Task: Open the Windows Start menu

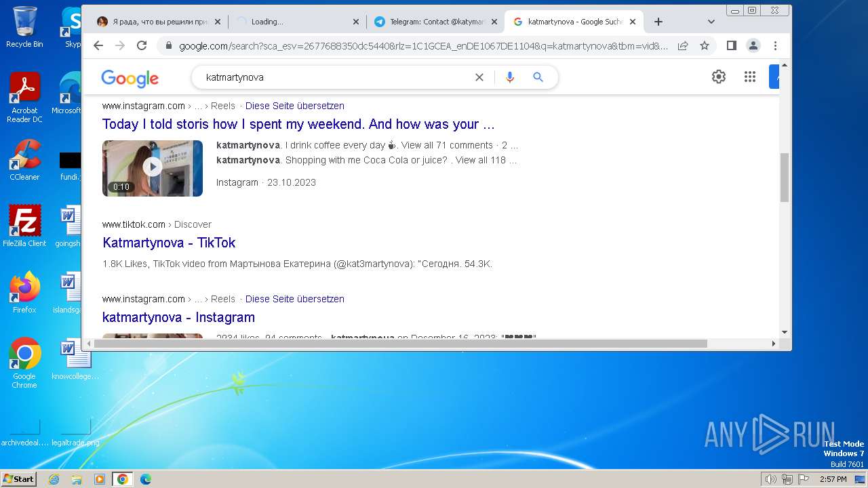Action: 18,479
